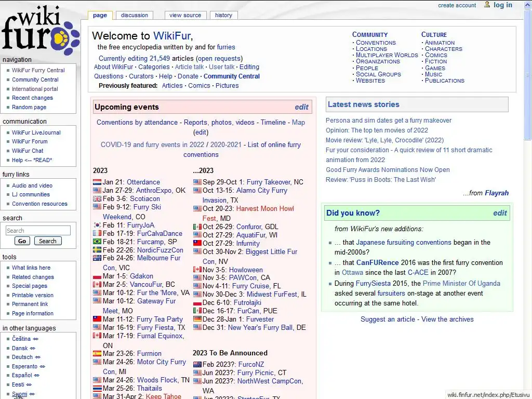Click the Canadian flag beside Howloween
The image size is (532, 399).
point(197,270)
